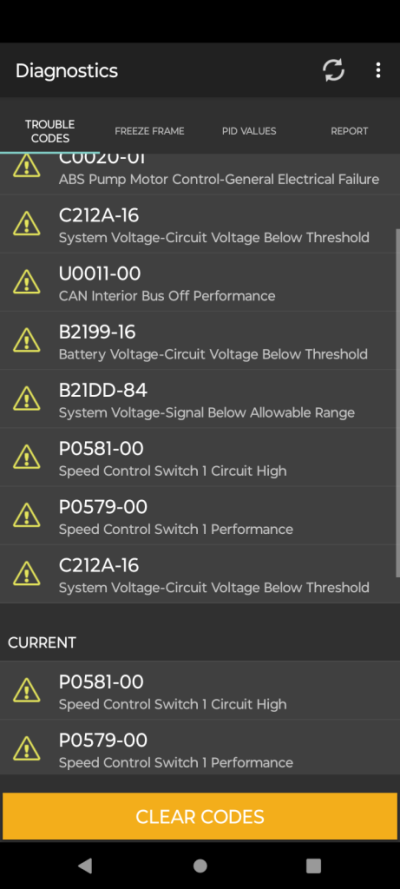The width and height of the screenshot is (400, 889).
Task: Open current P0579-00 Switch 1 Performance code
Action: click(x=200, y=748)
